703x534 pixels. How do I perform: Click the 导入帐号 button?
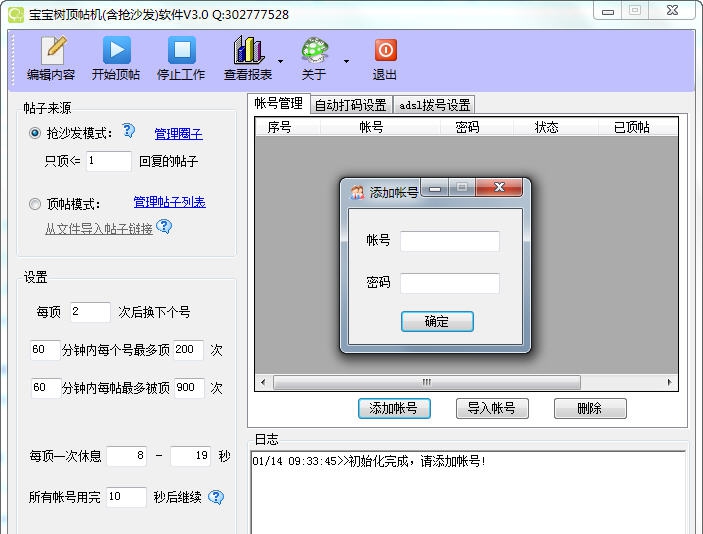point(492,408)
